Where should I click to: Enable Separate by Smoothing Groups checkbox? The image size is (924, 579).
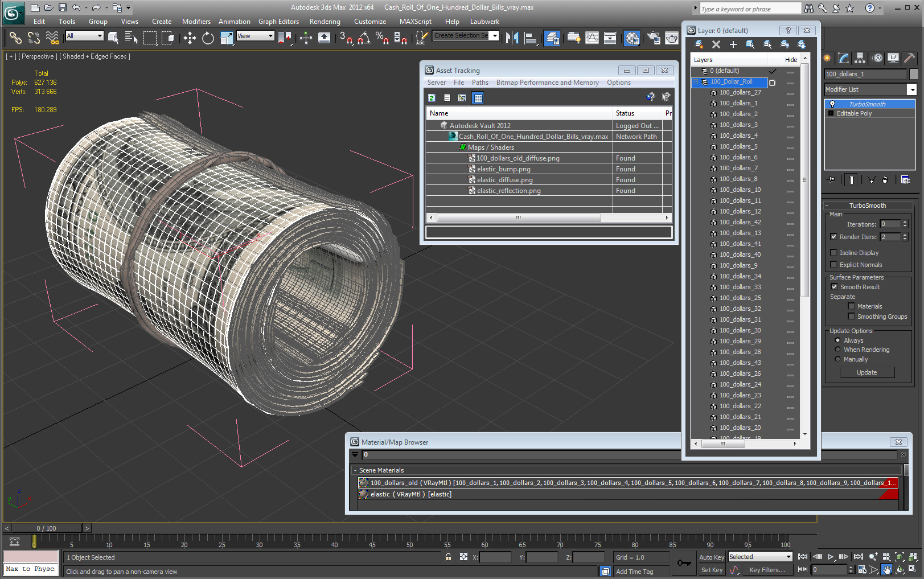(851, 317)
